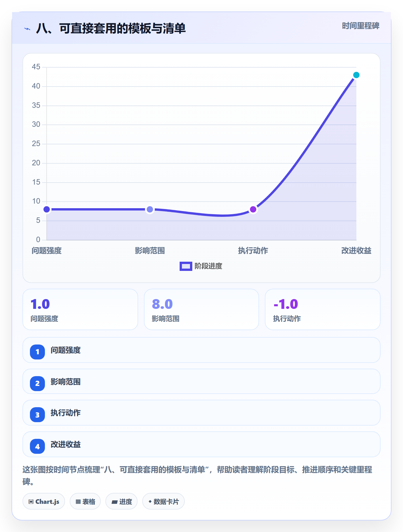The image size is (403, 532).
Task: Click the grid icon in the 表格 tag
Action: (78, 502)
